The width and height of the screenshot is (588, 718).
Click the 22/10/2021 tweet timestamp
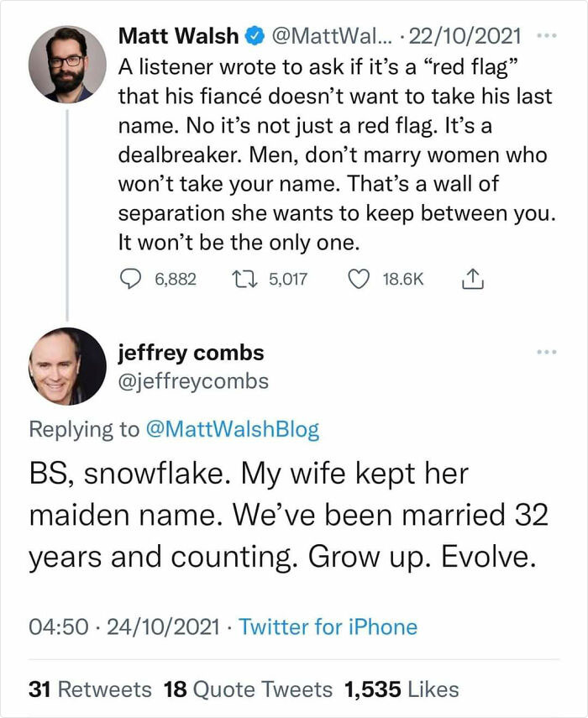[466, 36]
